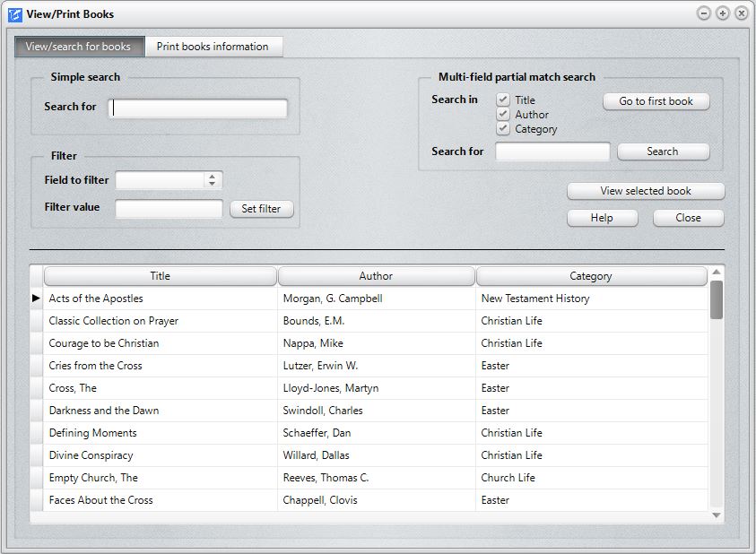Click the current row arrow indicator

[36, 299]
